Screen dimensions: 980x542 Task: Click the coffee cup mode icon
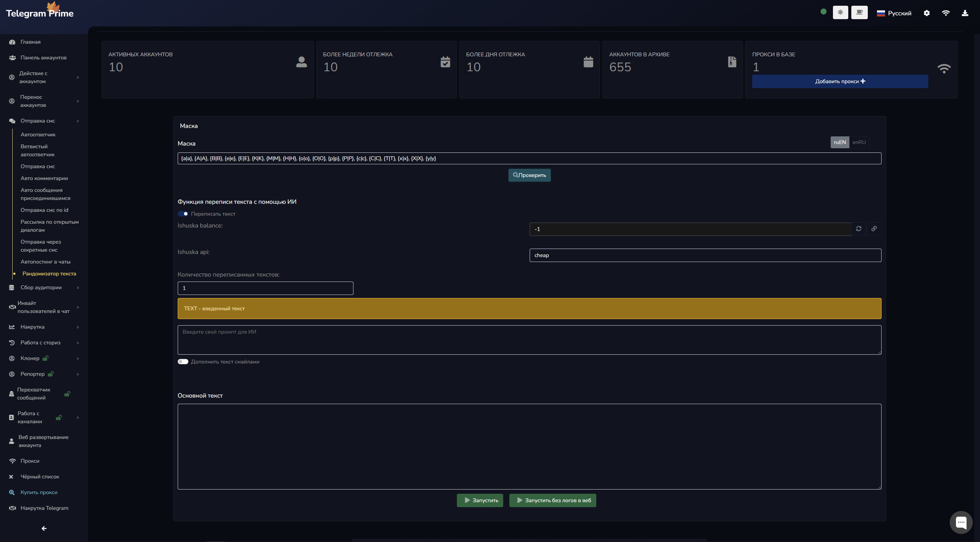point(859,13)
